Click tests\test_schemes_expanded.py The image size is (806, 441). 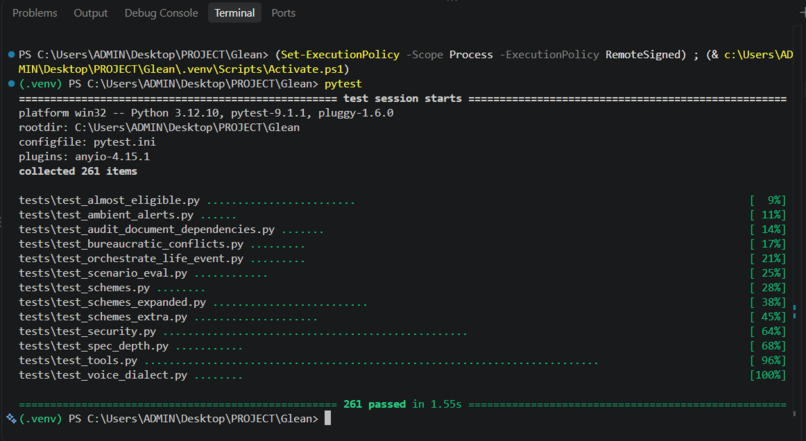click(x=112, y=302)
